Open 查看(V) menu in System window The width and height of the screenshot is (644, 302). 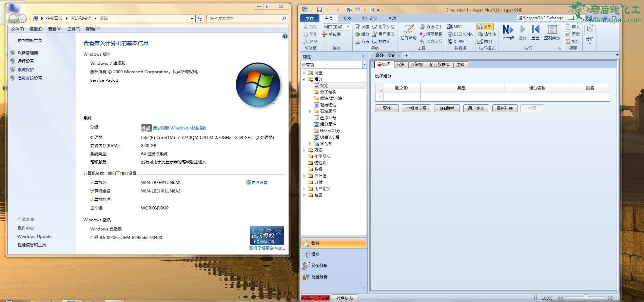point(55,29)
